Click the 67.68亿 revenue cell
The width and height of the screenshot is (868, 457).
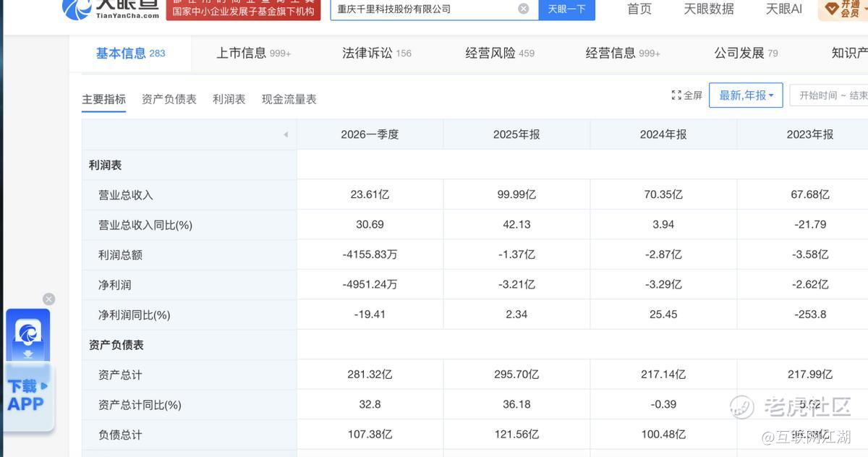(x=810, y=195)
